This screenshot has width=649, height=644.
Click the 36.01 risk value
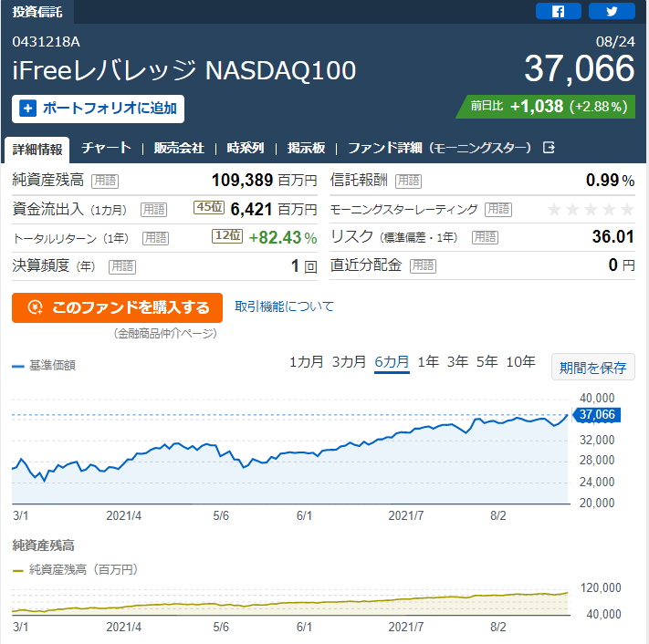point(613,237)
